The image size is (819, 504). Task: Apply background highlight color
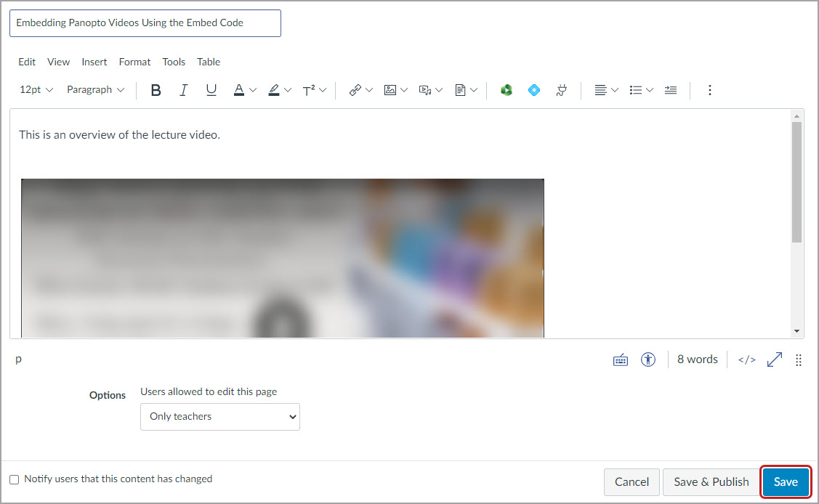tap(274, 90)
